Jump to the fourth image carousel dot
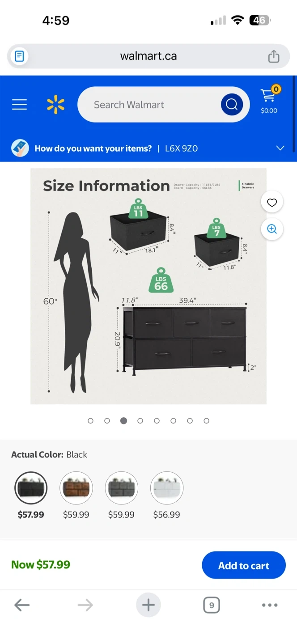297x644 pixels. pos(140,421)
